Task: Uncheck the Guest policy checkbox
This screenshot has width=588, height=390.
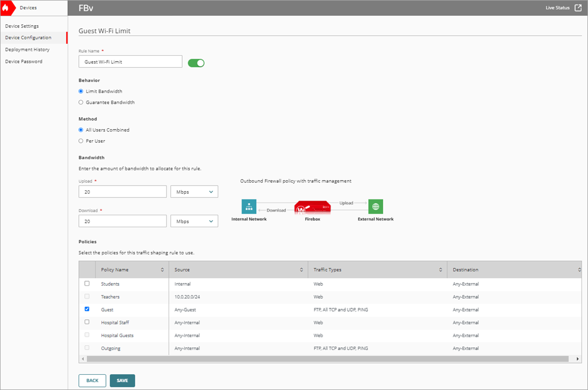Action: click(87, 309)
